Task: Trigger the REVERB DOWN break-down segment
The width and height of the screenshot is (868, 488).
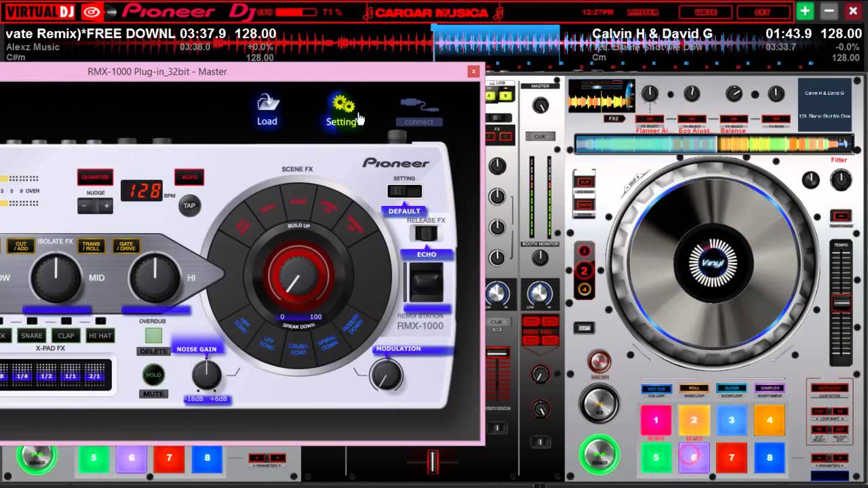Action: point(352,325)
